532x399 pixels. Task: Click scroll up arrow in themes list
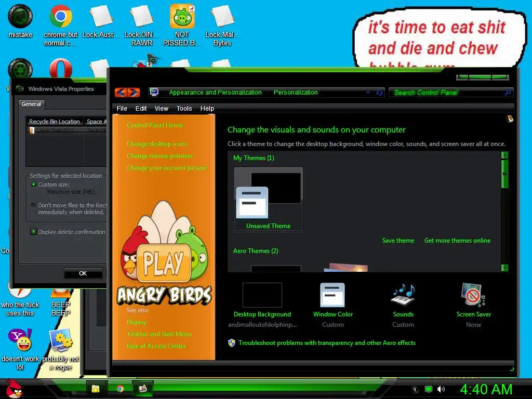(x=505, y=155)
